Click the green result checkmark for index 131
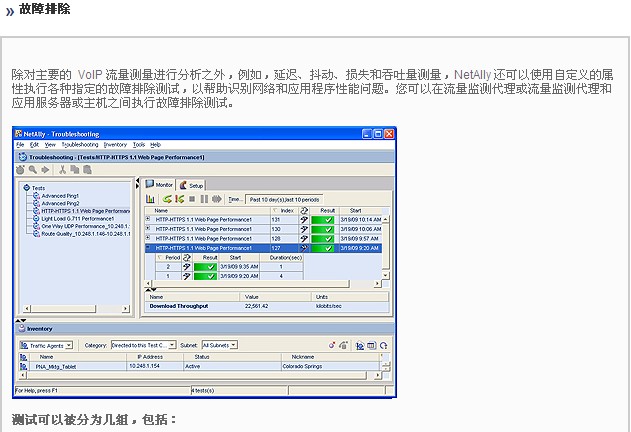Image resolution: width=631 pixels, height=432 pixels. (326, 219)
